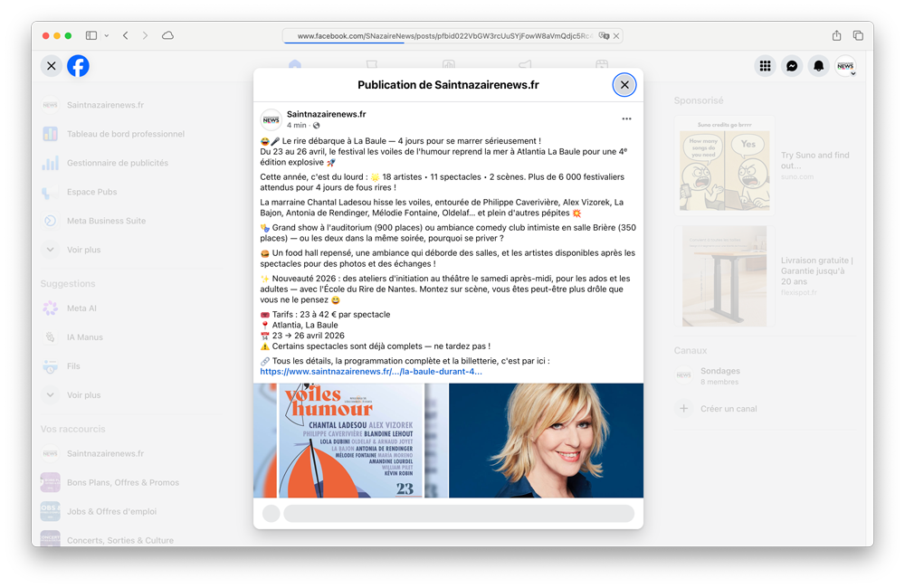
Task: Open the notifications bell
Action: coord(819,66)
